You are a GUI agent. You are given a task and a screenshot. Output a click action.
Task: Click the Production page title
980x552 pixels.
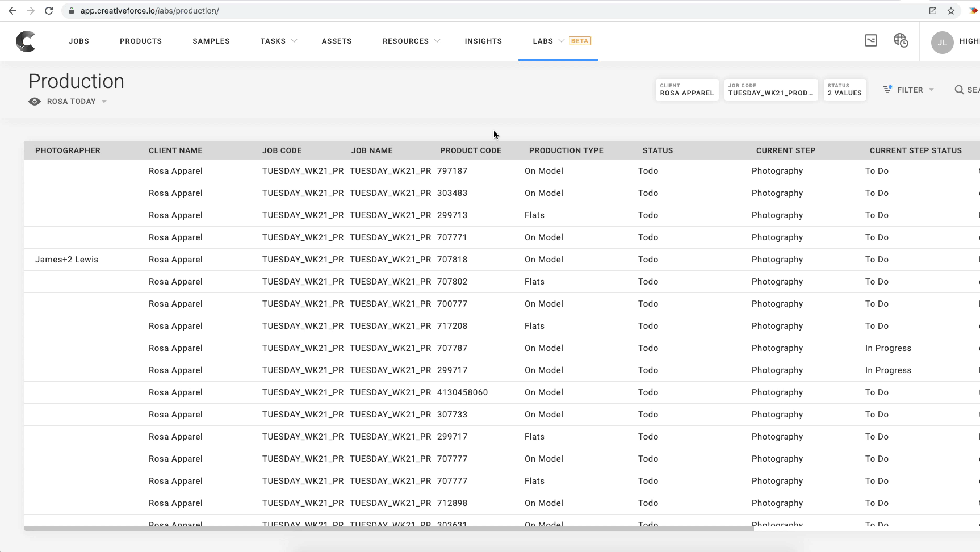point(77,81)
